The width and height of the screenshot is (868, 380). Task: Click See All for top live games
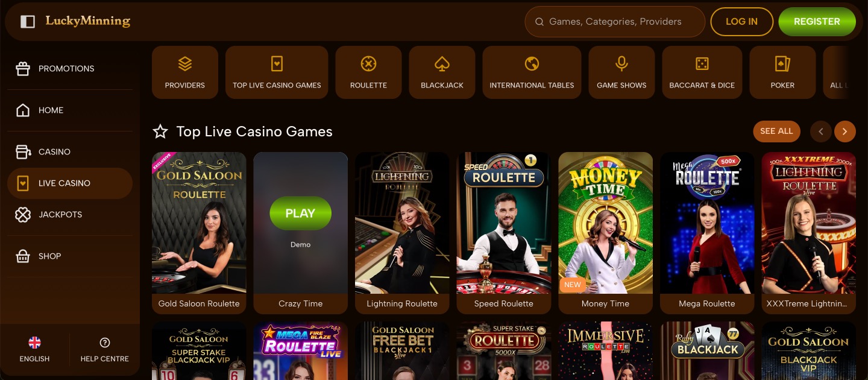click(776, 131)
